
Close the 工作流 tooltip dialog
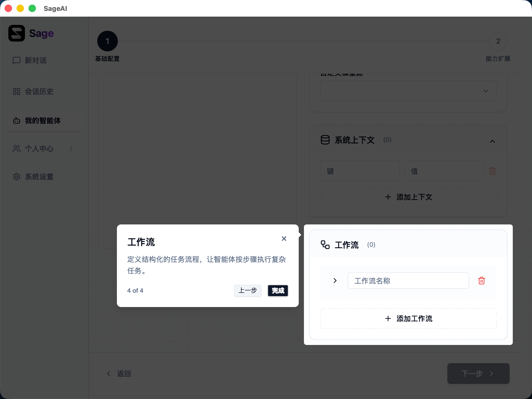[x=284, y=238]
